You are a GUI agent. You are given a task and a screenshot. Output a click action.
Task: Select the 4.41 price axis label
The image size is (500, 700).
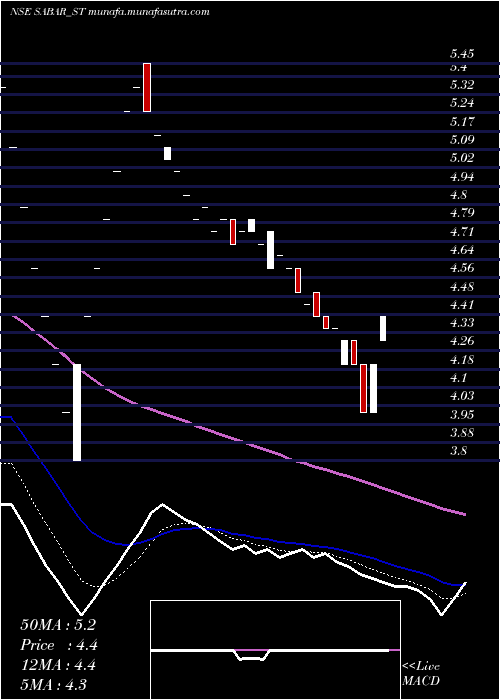(462, 305)
